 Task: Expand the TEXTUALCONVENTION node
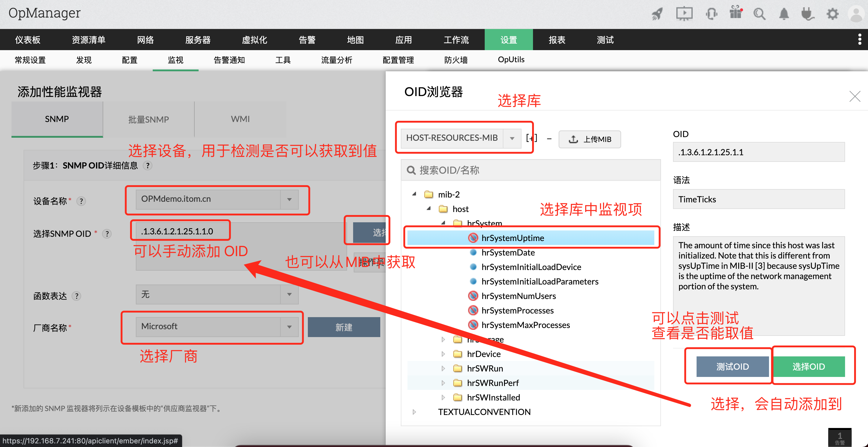(414, 412)
